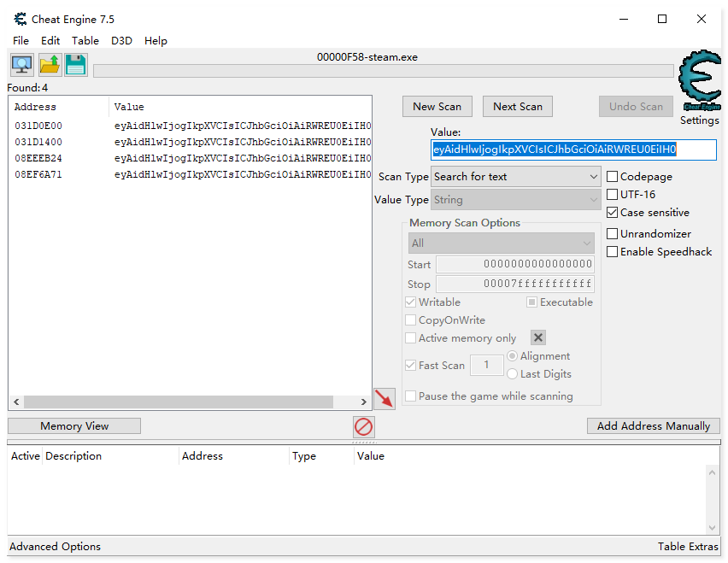Click the floppy disk save icon
The width and height of the screenshot is (728, 563).
click(x=76, y=65)
